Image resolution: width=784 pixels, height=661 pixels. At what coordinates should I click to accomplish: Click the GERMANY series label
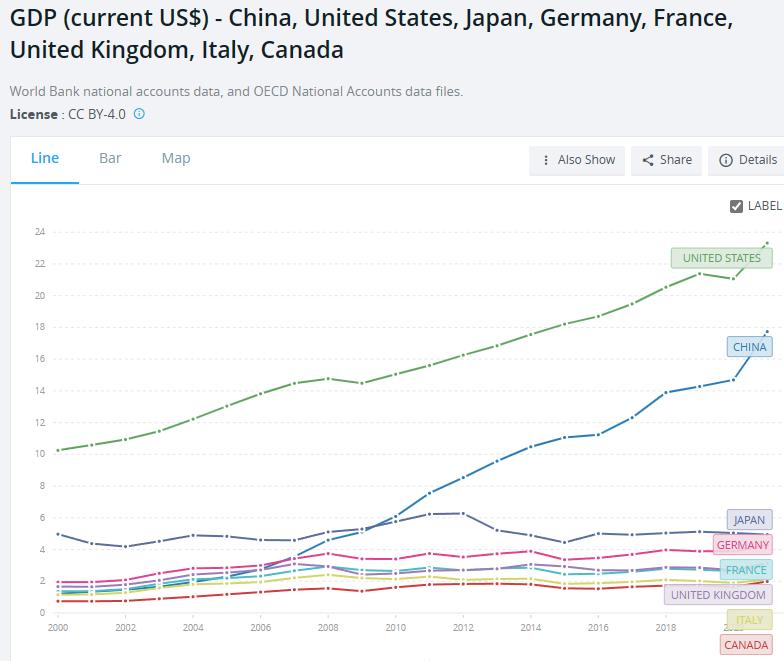743,545
